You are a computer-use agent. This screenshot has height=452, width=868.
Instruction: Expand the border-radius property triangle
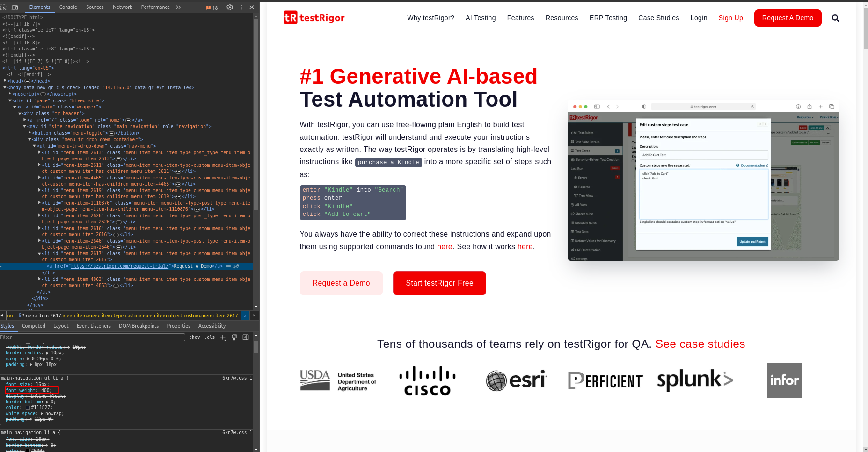pyautogui.click(x=48, y=353)
